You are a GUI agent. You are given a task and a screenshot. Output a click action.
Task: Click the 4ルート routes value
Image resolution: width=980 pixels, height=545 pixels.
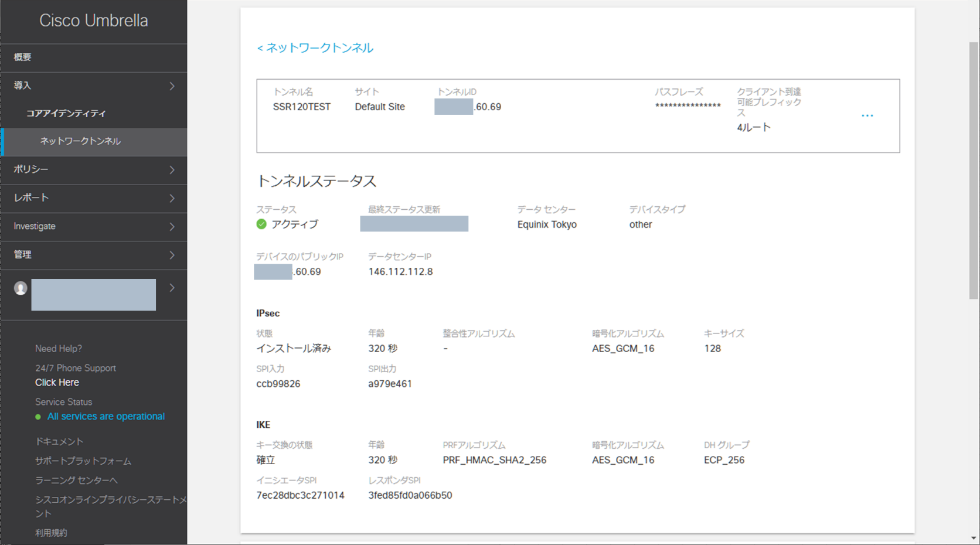(754, 127)
